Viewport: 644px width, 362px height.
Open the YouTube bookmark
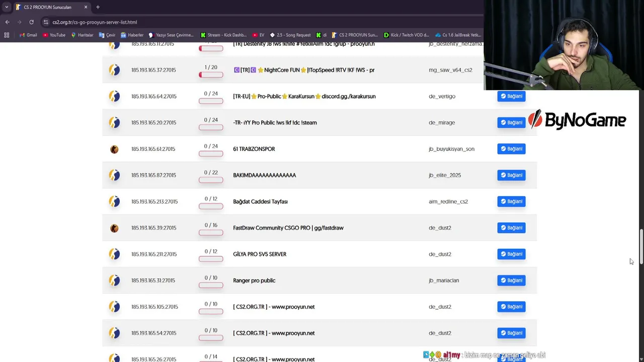pyautogui.click(x=54, y=35)
